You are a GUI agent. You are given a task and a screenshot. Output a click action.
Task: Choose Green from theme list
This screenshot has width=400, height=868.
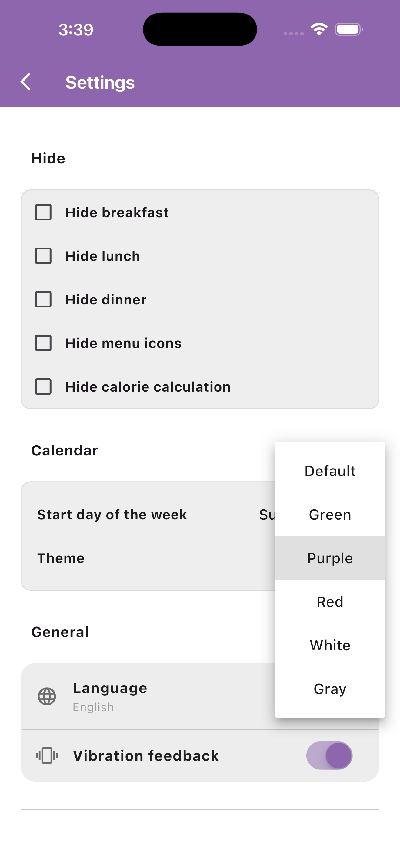(330, 515)
